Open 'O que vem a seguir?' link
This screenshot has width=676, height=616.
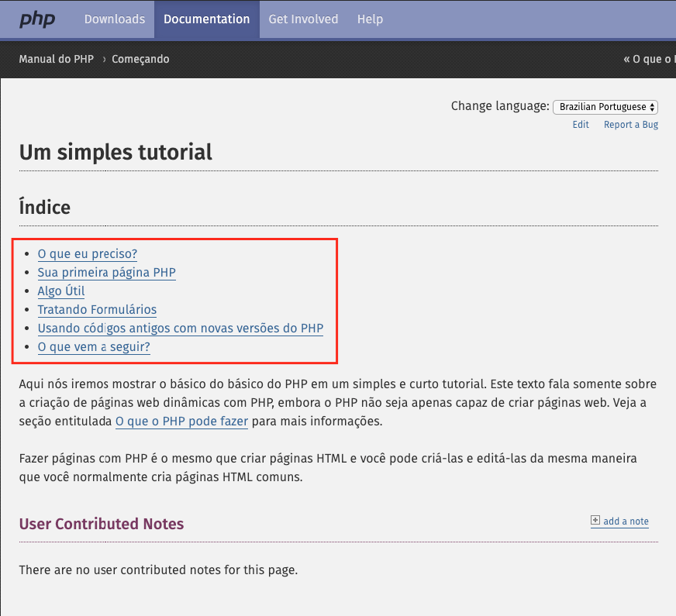coord(94,346)
